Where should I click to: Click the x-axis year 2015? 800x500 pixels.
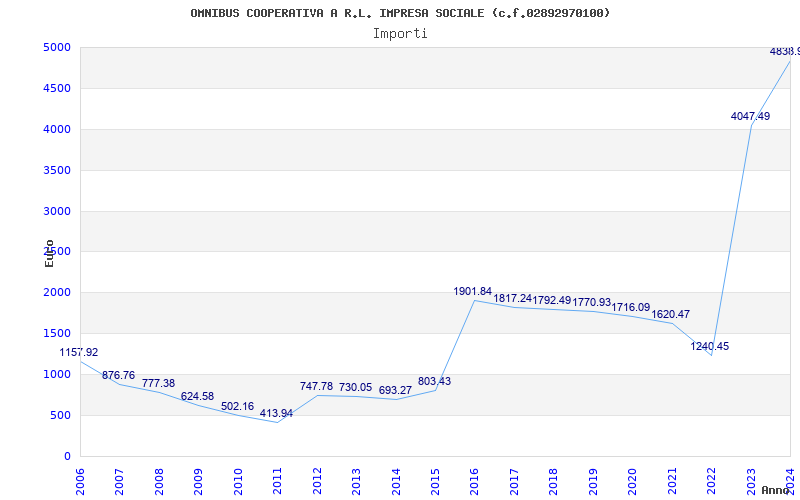(435, 482)
